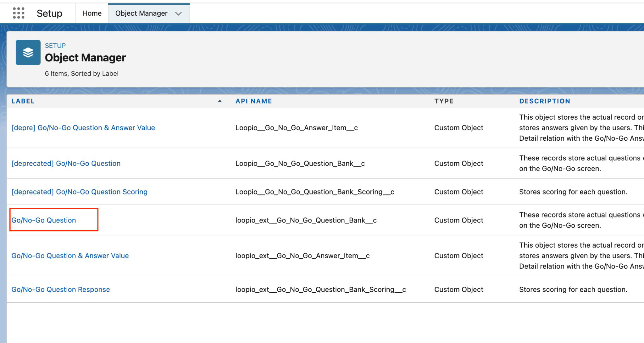
Task: Select API name Loopio__Go_No_Go_Question_Bank_Scoring__c
Action: click(315, 192)
